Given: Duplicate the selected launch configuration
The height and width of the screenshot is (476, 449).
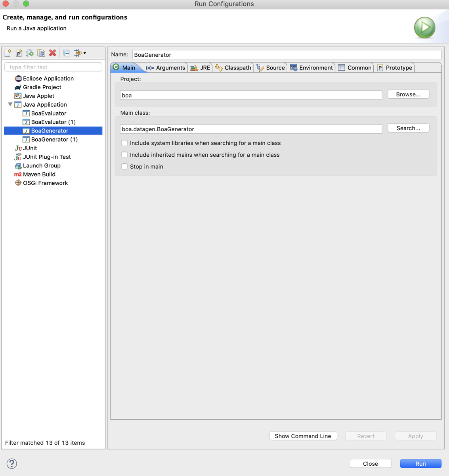Looking at the screenshot, I should coord(41,53).
